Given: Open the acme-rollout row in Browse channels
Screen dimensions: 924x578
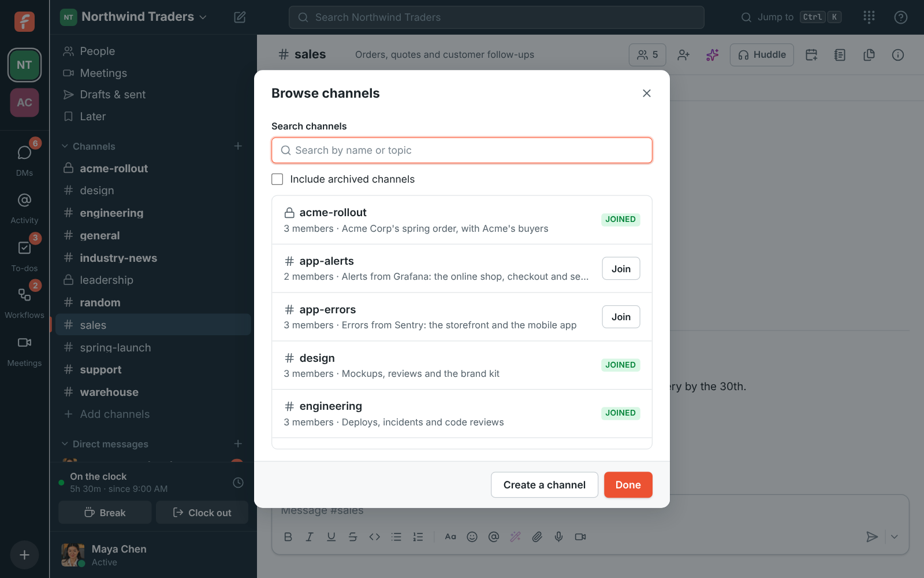Looking at the screenshot, I should click(462, 220).
